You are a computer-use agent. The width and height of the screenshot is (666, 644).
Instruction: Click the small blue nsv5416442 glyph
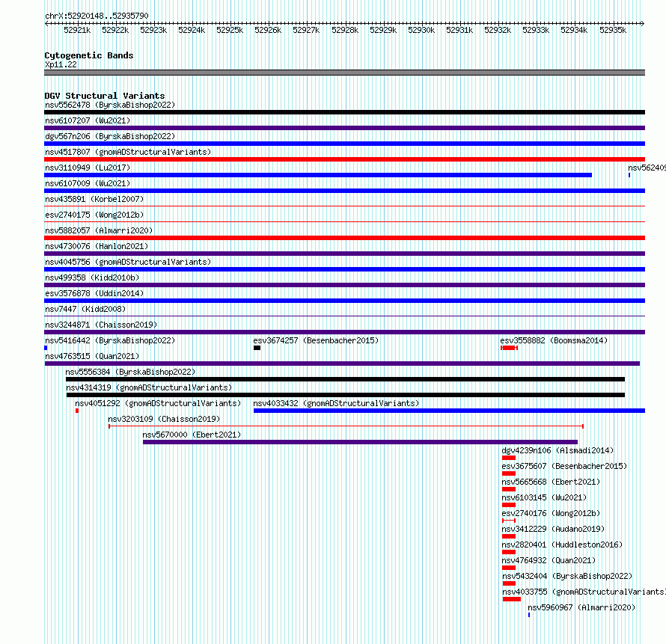[x=46, y=348]
